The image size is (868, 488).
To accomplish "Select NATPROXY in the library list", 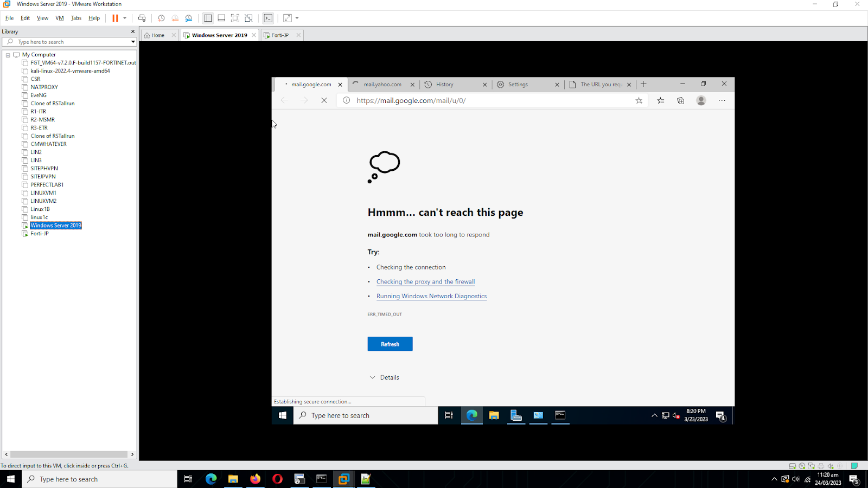I will pyautogui.click(x=44, y=87).
